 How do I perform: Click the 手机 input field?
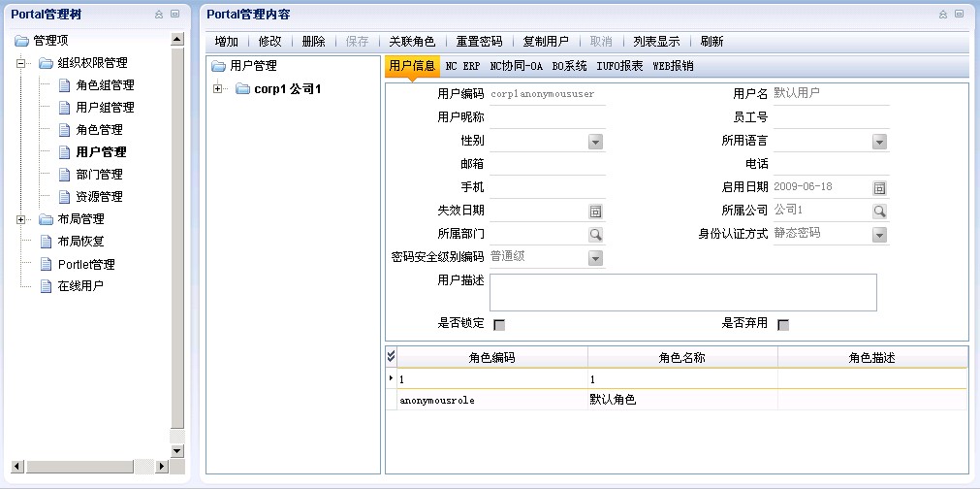point(548,187)
